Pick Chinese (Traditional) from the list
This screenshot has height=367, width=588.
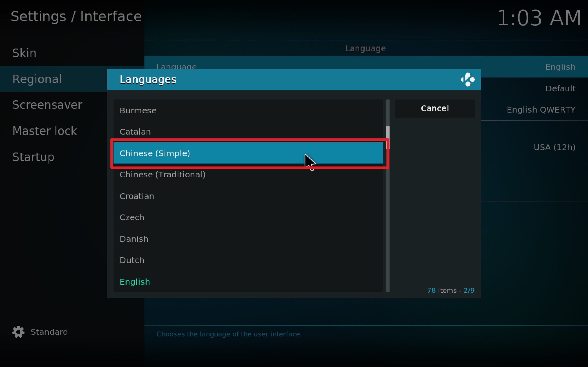[162, 175]
